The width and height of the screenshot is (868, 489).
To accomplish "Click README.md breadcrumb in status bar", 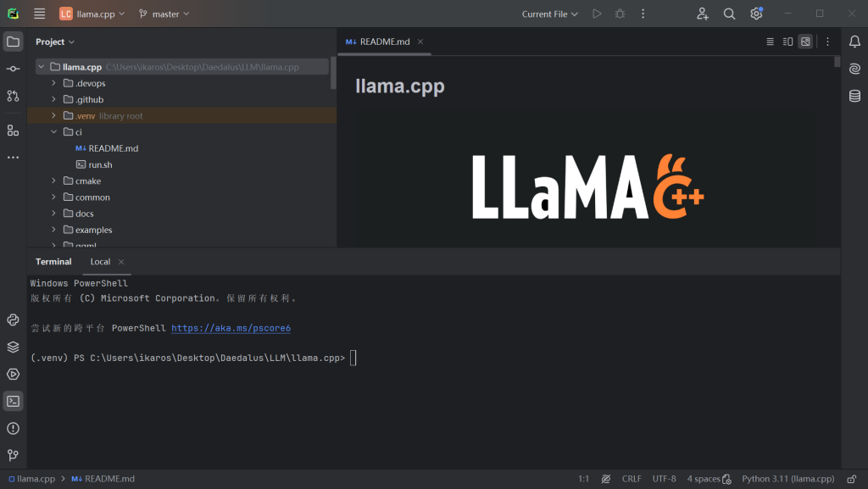I will pyautogui.click(x=103, y=479).
